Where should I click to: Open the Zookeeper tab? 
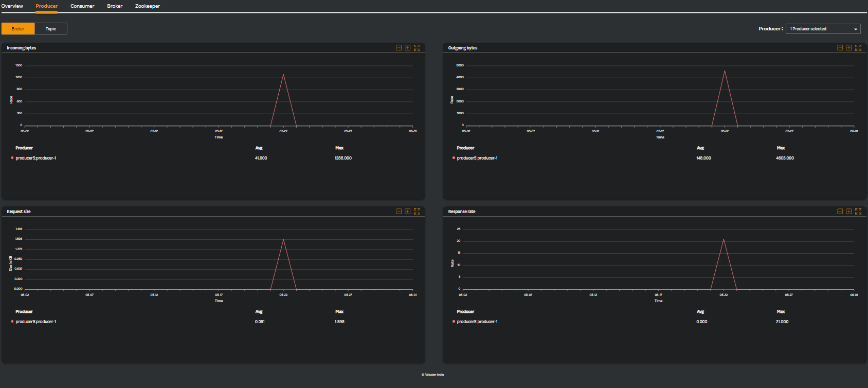click(x=148, y=6)
